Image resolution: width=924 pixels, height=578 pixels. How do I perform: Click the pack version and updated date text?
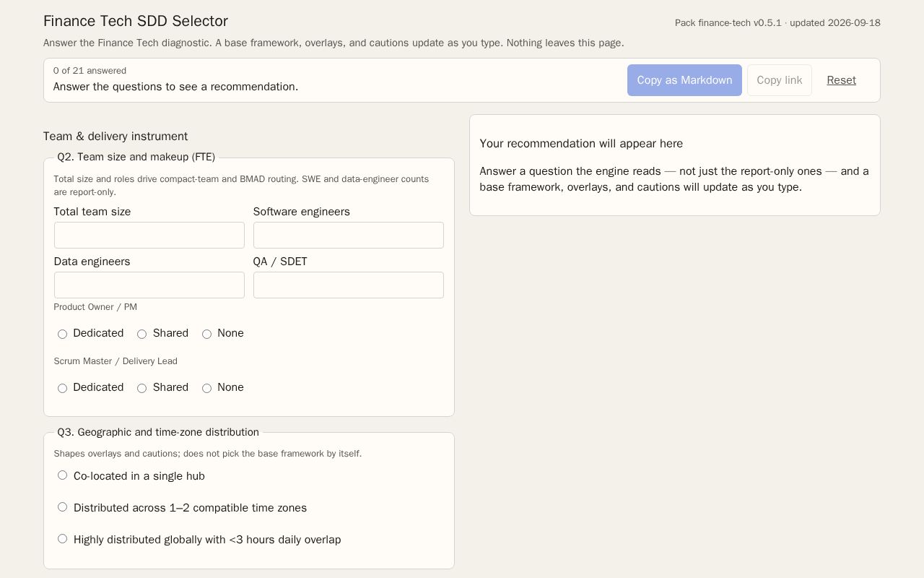point(777,23)
